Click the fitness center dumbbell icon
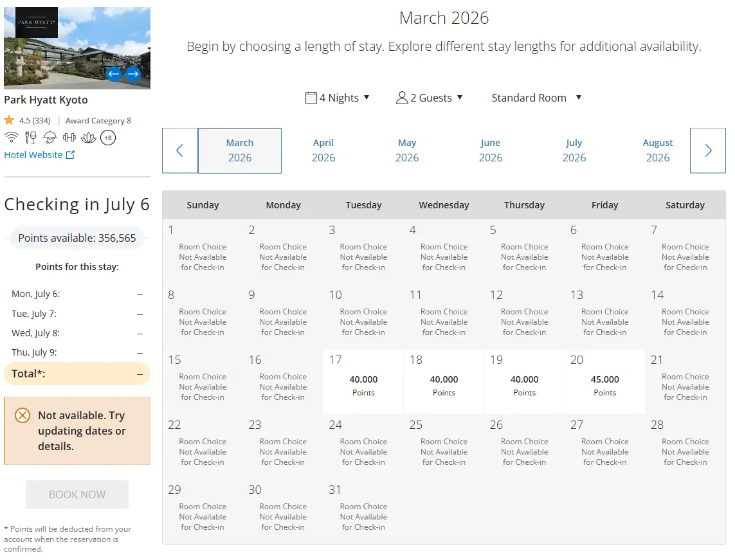Viewport: 735px width, 560px height. [x=69, y=137]
